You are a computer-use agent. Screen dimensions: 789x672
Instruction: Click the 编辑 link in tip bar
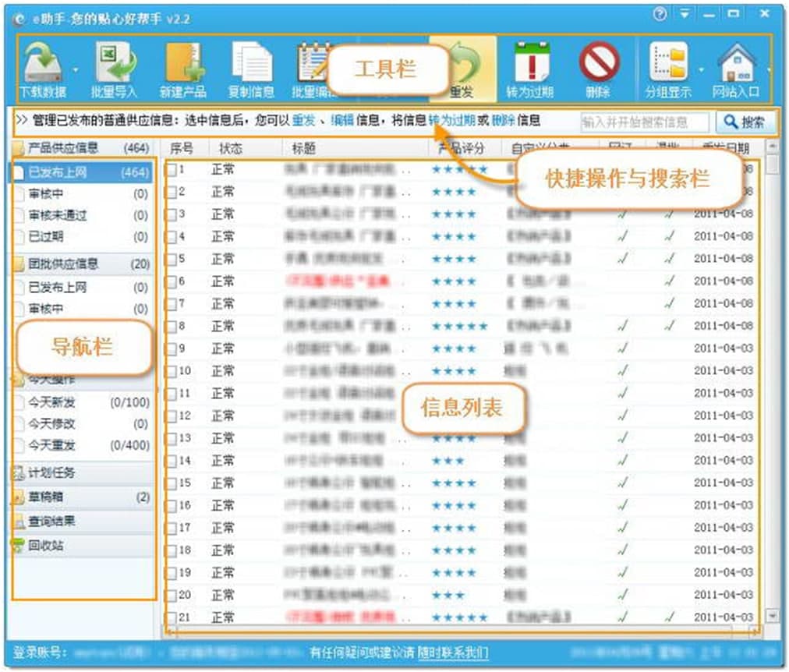coord(343,121)
